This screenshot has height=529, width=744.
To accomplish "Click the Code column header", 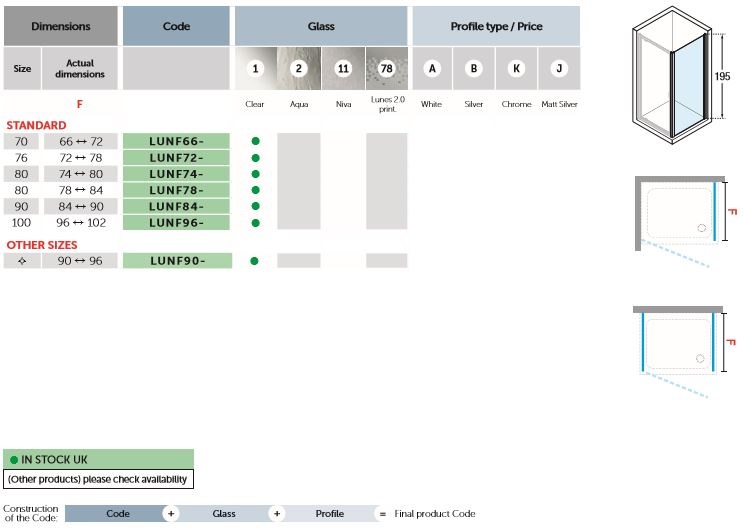I will (x=176, y=26).
